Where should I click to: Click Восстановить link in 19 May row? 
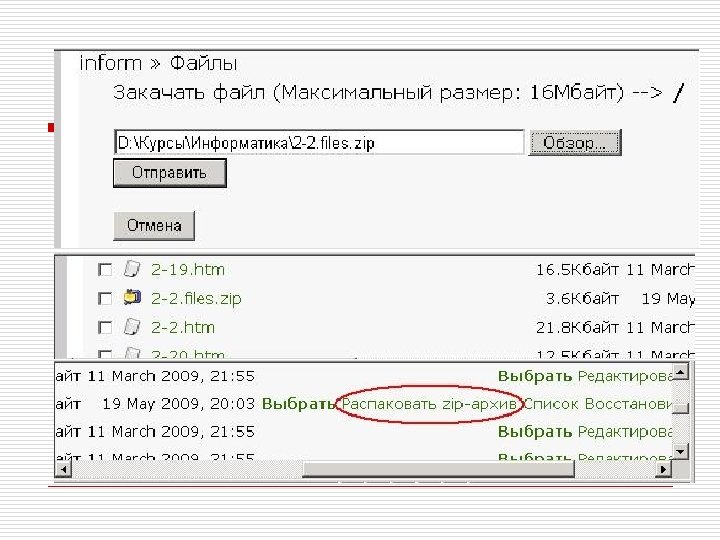628,404
